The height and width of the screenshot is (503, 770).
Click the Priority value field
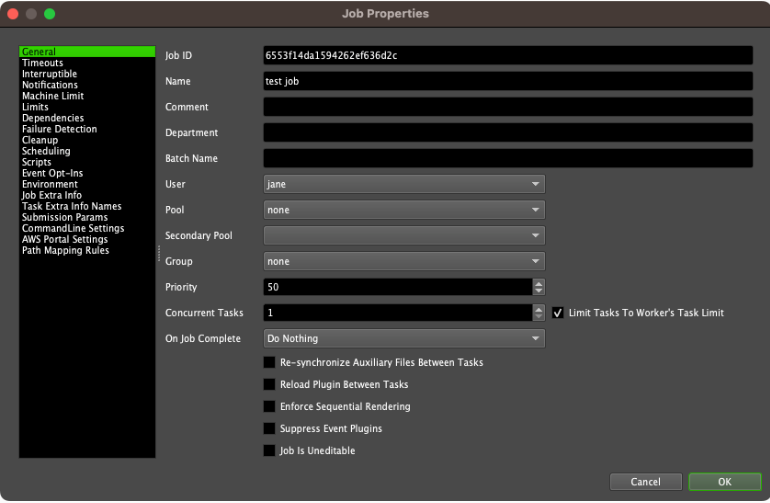coord(398,287)
